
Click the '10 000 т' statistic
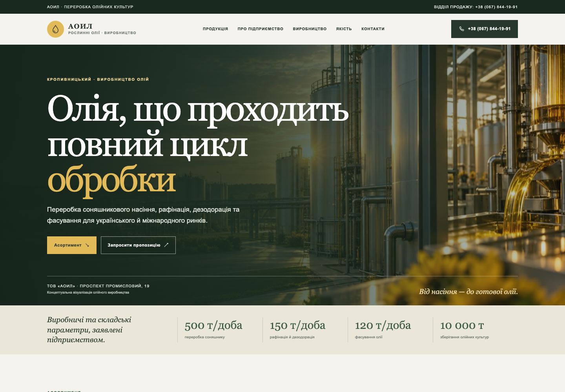tap(462, 325)
